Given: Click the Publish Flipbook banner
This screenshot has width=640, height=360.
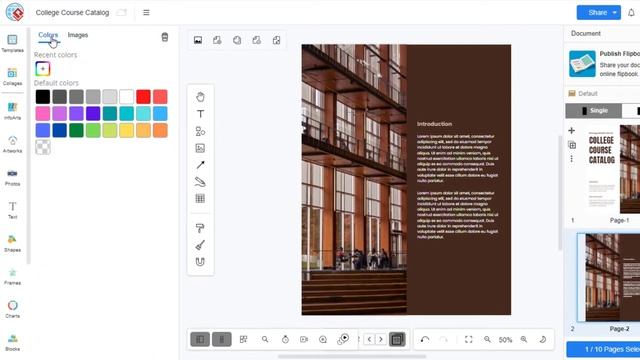Looking at the screenshot, I should click(604, 64).
